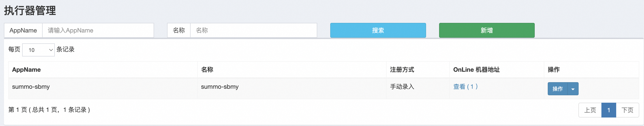Go to previous page with 上页
Screen dimensions: 644x126
point(590,110)
